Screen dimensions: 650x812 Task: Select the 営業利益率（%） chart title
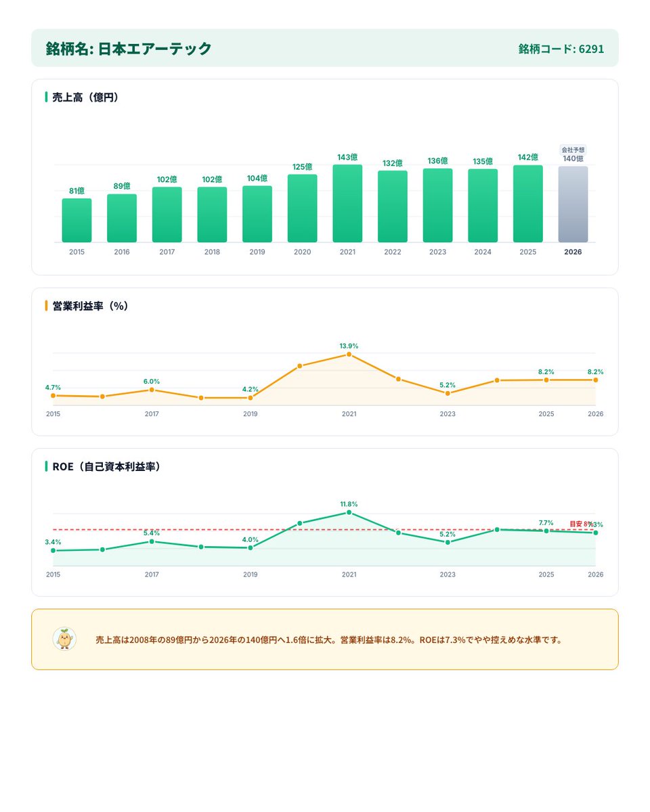click(90, 306)
